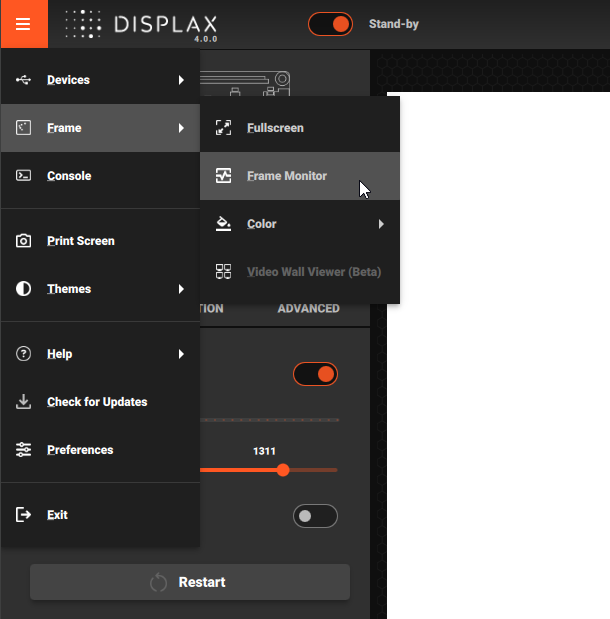Toggle the Stand-by switch off
Viewport: 610px width, 619px height.
coord(330,24)
